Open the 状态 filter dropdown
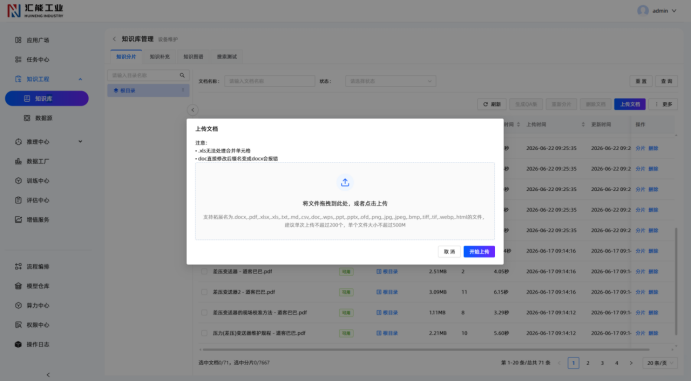This screenshot has width=691, height=381. (x=390, y=81)
